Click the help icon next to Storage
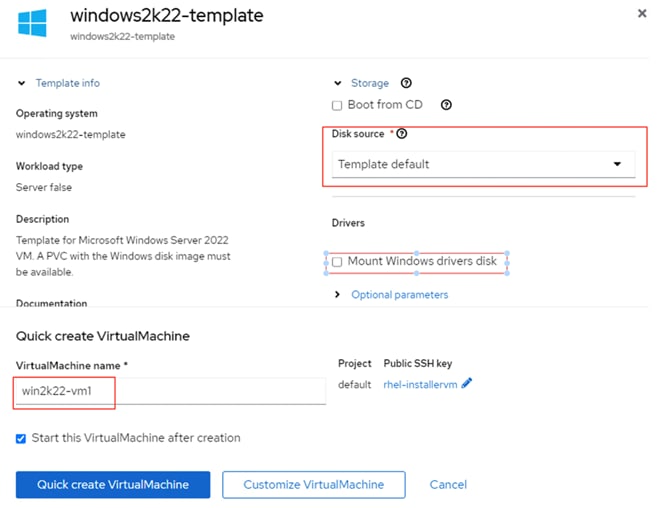 [406, 84]
